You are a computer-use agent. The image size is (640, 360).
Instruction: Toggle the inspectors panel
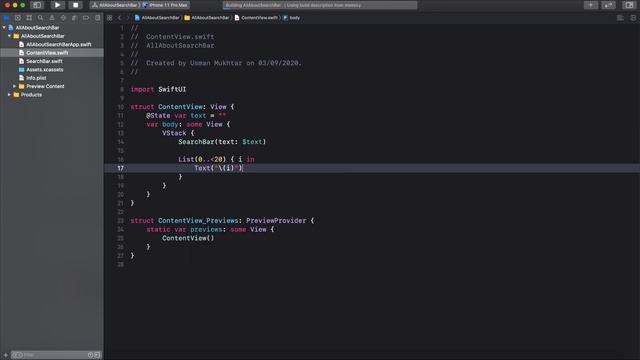[x=629, y=5]
